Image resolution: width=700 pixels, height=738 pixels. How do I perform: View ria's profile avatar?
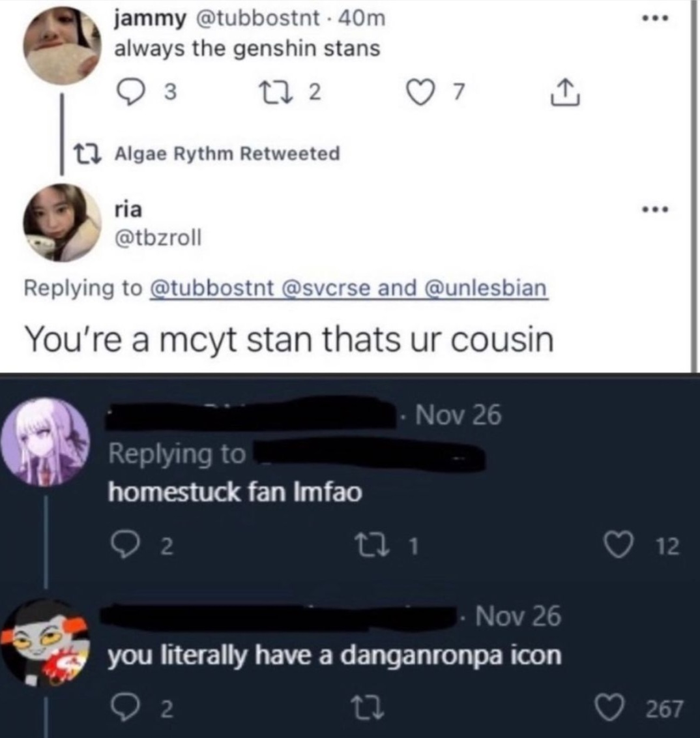tap(62, 222)
